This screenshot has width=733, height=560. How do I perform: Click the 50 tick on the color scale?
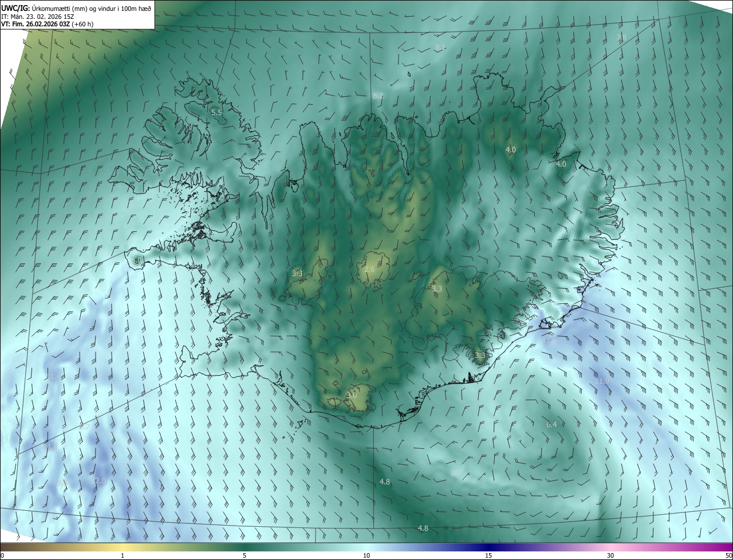[728, 555]
